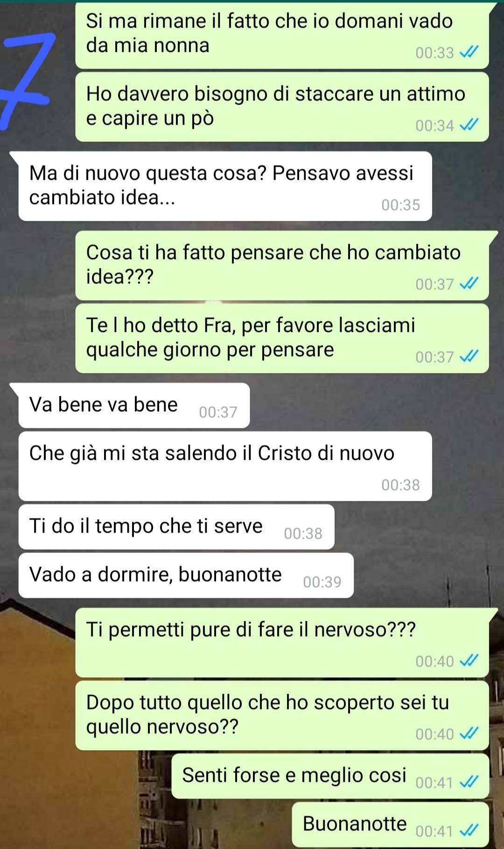Tap read ticks on "Ti permetti pure" message
504x849 pixels.
[x=469, y=661]
